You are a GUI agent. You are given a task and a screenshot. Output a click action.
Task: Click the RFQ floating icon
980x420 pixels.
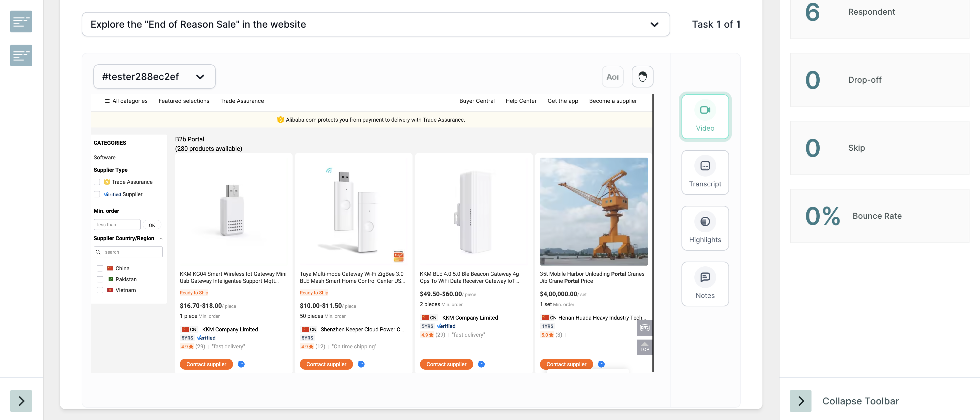click(x=644, y=328)
